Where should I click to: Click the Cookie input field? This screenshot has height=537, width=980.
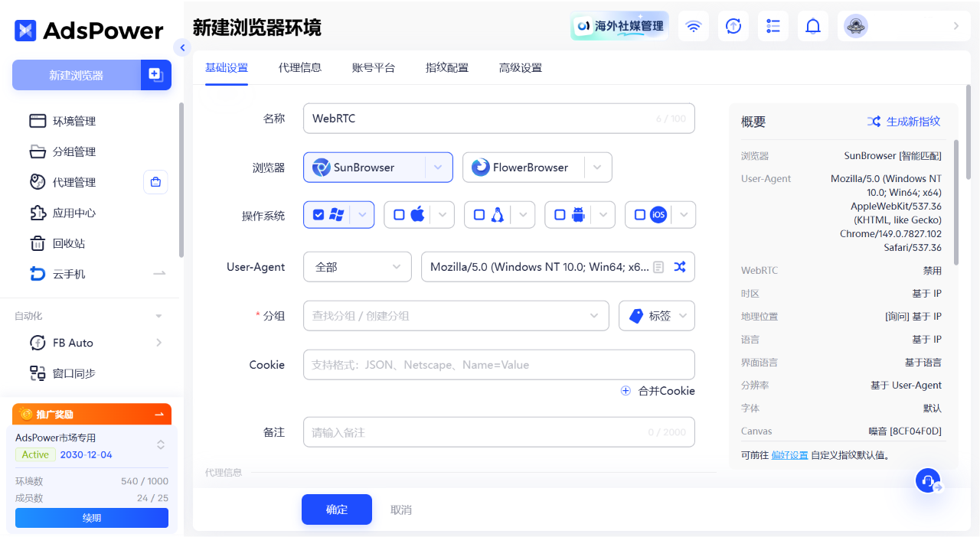(499, 365)
